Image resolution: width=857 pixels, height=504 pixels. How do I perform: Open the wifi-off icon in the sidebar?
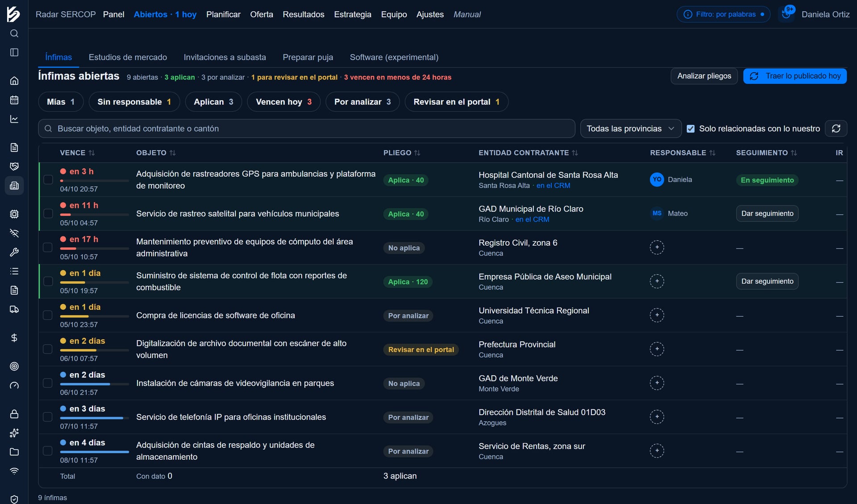click(14, 233)
